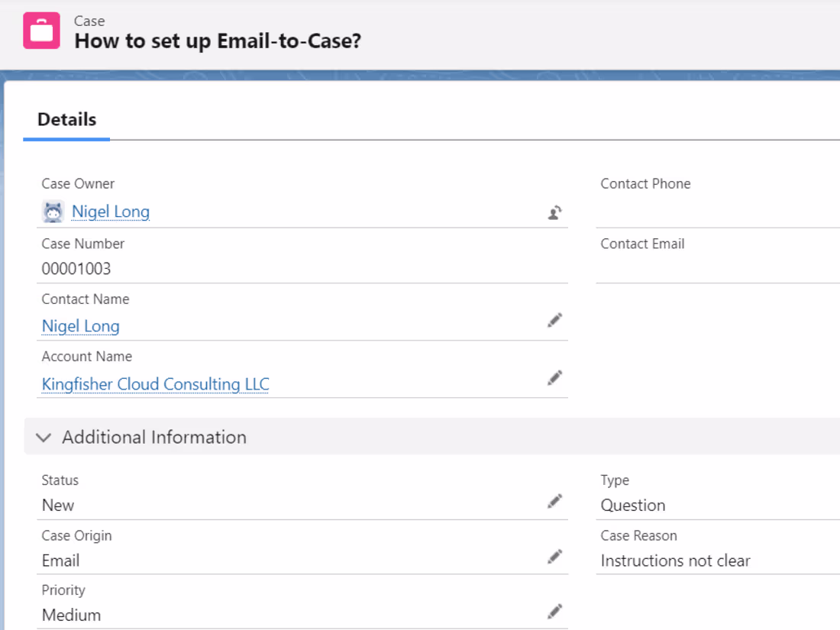Click the Case Number 00001003
Image resolution: width=840 pixels, height=630 pixels.
pyautogui.click(x=77, y=268)
